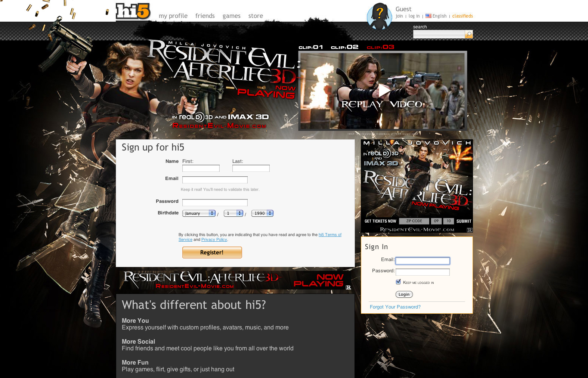This screenshot has width=588, height=378.
Task: Toggle the Keep me logged in checkbox
Action: click(x=398, y=282)
